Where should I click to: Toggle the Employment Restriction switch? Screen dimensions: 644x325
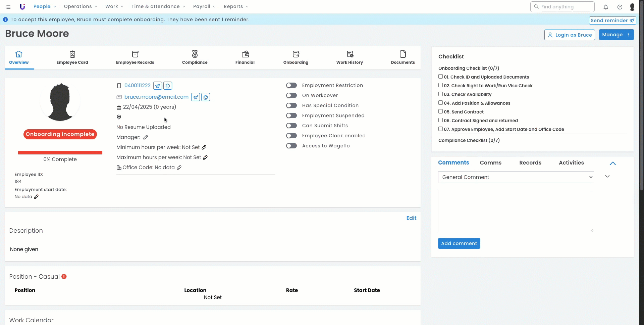291,86
